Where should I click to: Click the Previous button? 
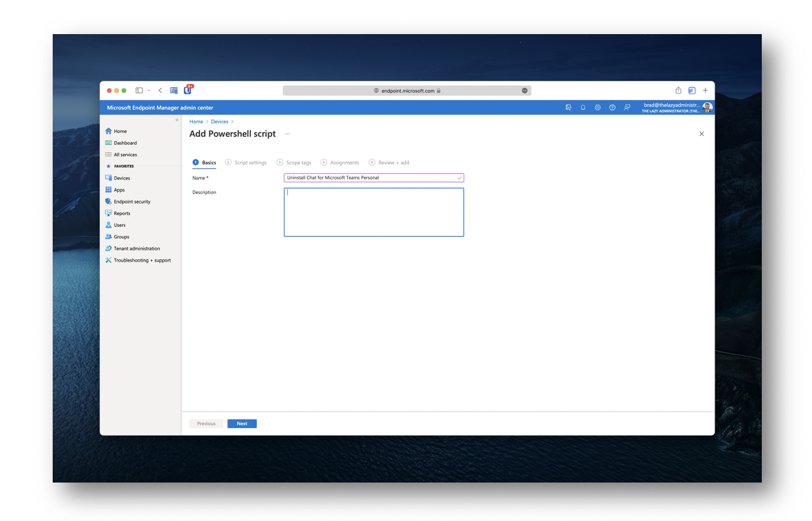click(206, 424)
